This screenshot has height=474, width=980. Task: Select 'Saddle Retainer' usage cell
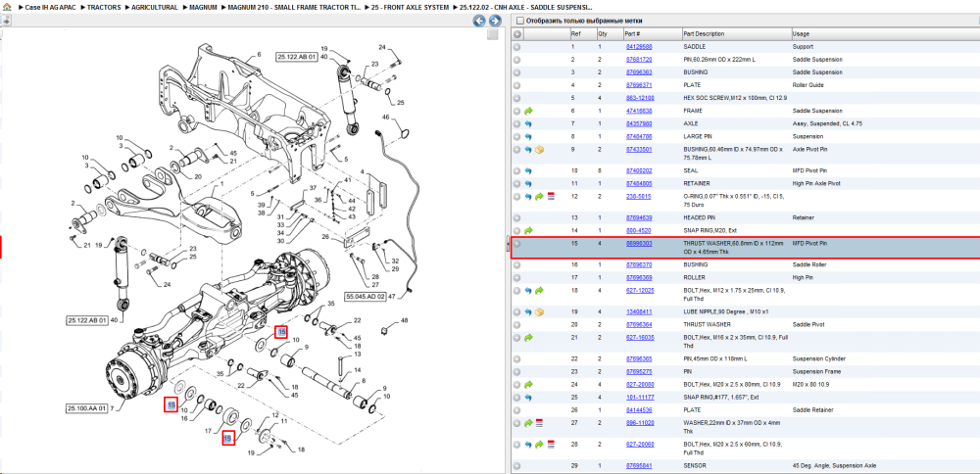(x=813, y=410)
